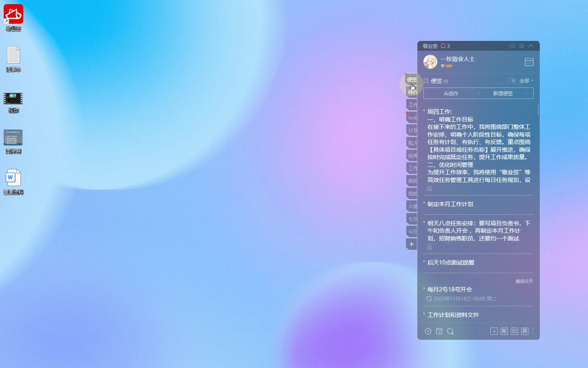Open the hamburger menu in title bar
This screenshot has height=368, width=588.
[522, 46]
